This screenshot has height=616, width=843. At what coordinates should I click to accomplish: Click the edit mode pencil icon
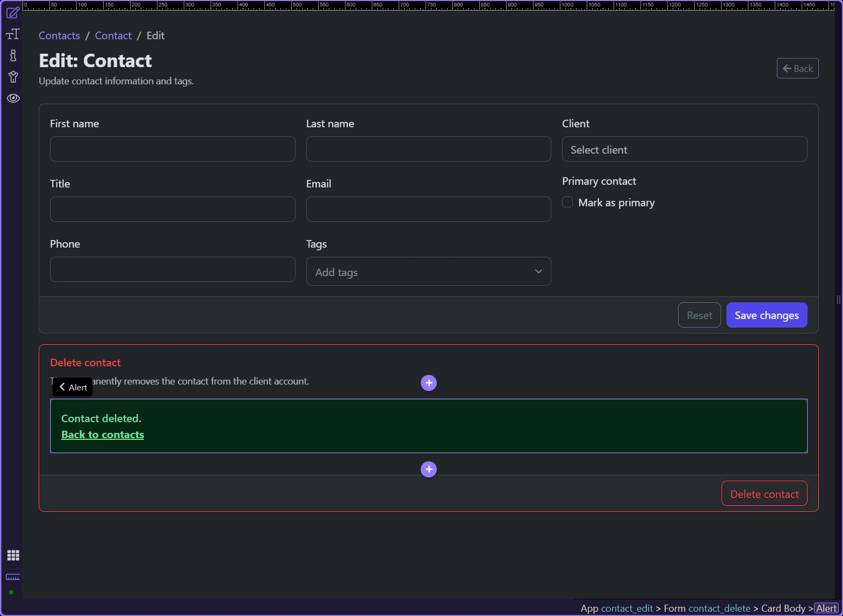(13, 12)
